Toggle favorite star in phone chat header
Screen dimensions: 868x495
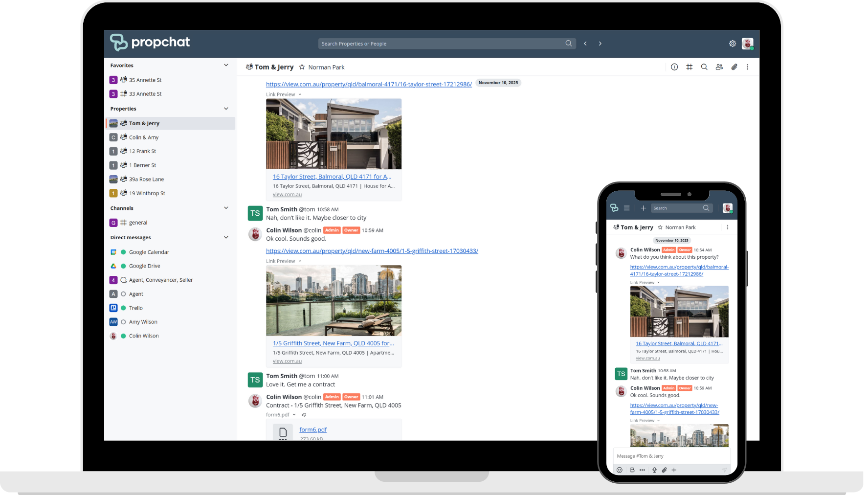(x=660, y=227)
